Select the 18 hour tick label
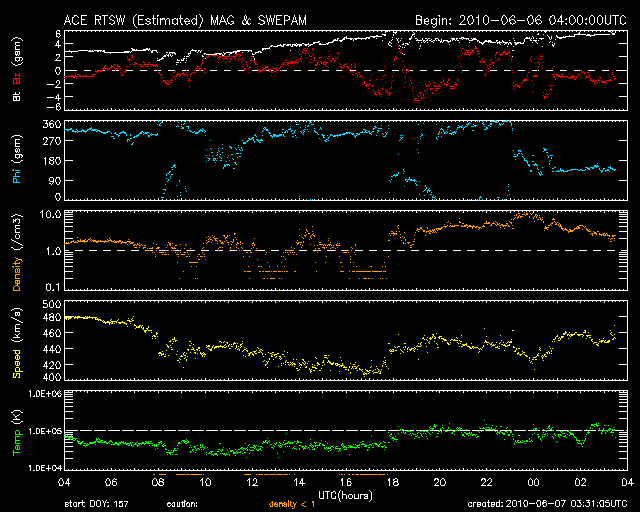The height and width of the screenshot is (512, 640). pos(393,483)
